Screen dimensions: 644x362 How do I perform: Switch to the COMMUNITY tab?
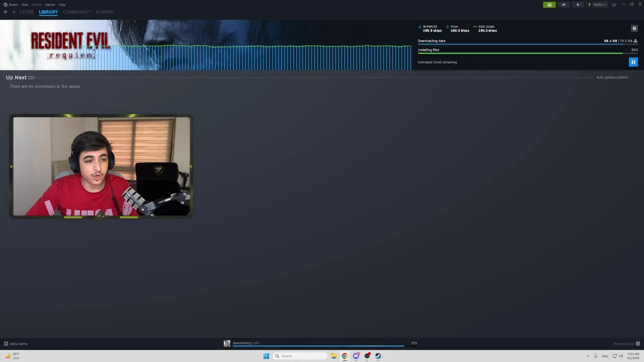click(77, 12)
